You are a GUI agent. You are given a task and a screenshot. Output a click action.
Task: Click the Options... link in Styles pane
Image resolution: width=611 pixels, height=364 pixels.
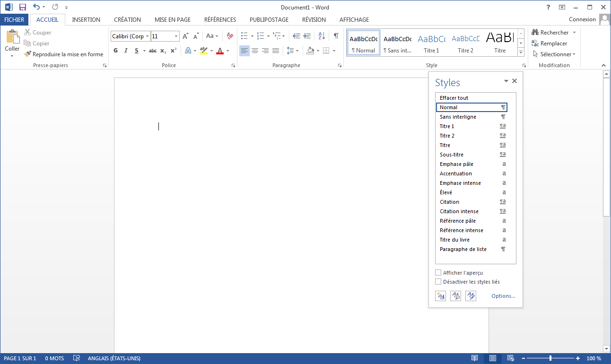coord(503,296)
